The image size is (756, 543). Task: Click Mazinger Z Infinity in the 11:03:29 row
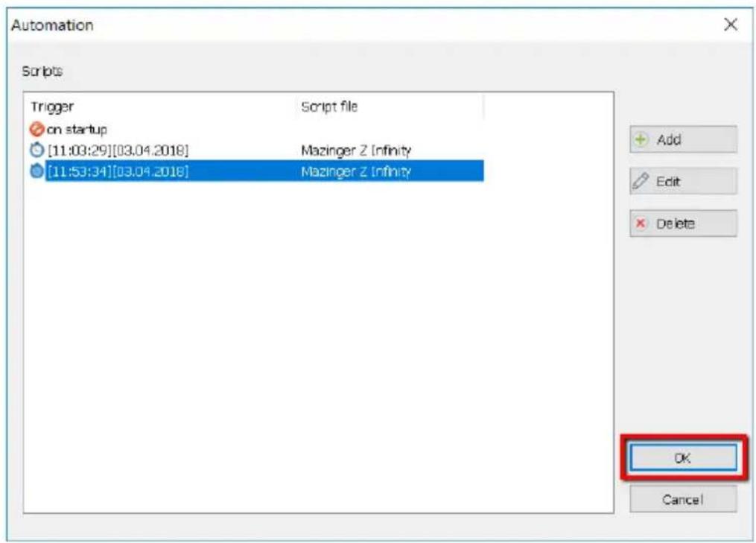coord(356,150)
